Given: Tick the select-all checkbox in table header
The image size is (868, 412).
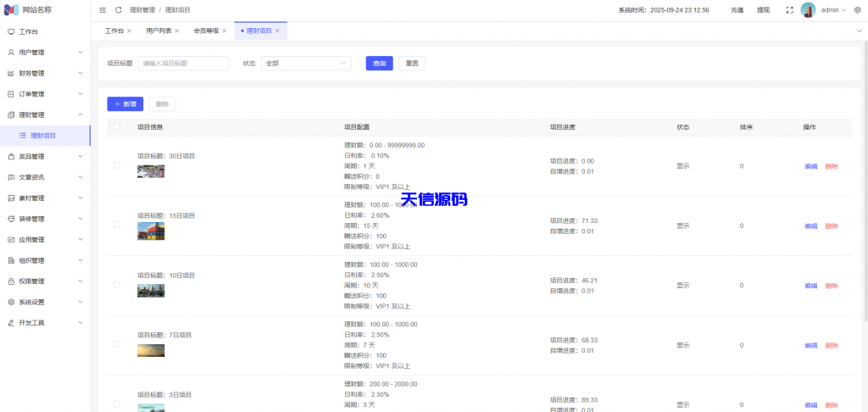Looking at the screenshot, I should [x=117, y=127].
